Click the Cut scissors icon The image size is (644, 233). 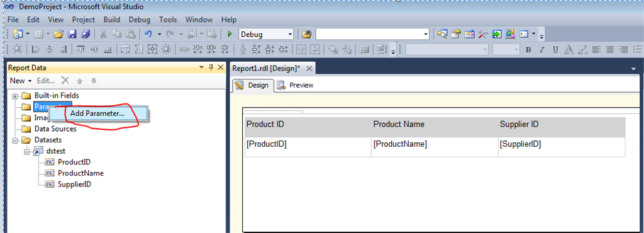tap(104, 34)
